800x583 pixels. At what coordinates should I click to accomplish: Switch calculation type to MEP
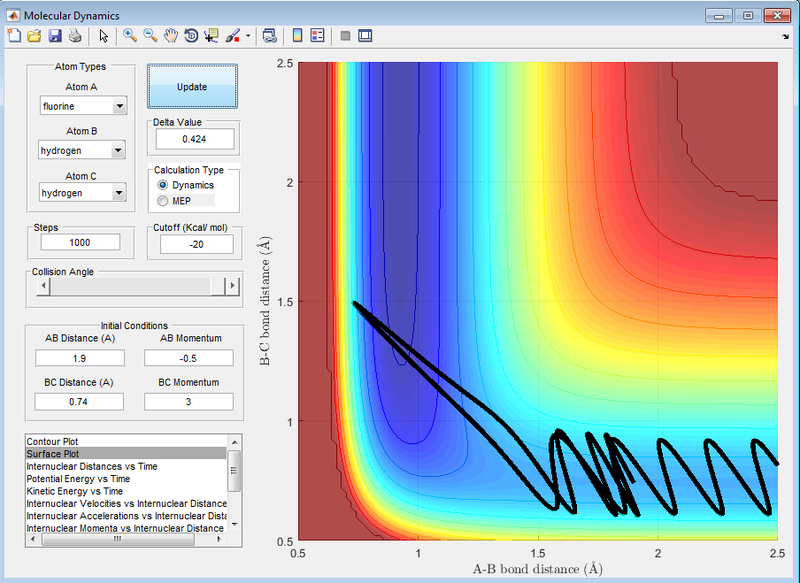(164, 201)
